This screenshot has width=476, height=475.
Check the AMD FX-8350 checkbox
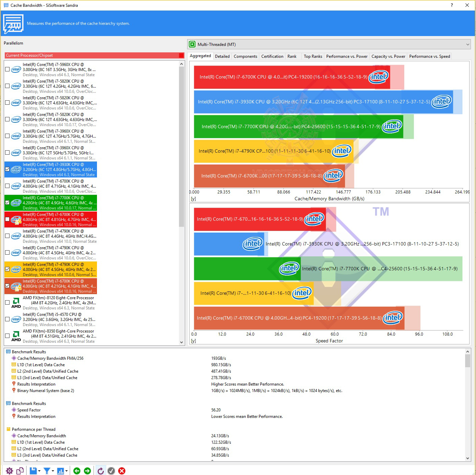pyautogui.click(x=7, y=336)
